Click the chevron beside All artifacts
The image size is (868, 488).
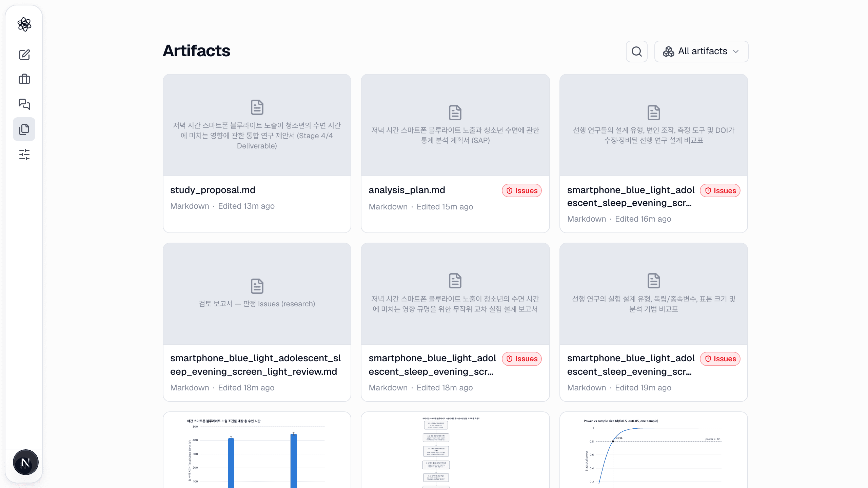click(x=736, y=52)
